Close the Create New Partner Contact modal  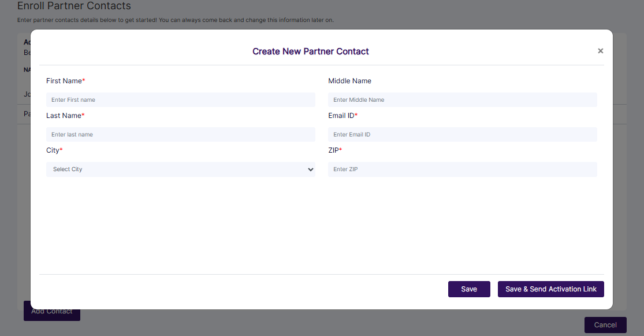pyautogui.click(x=600, y=50)
